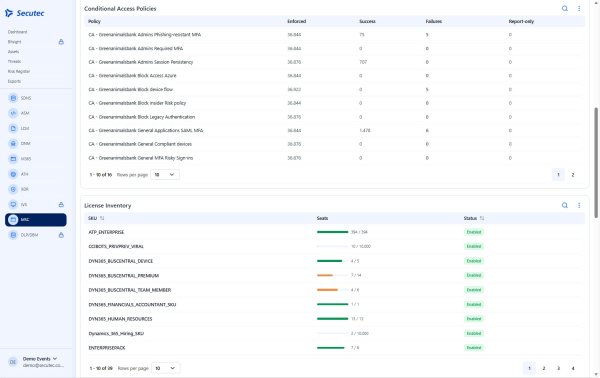Viewport: 600px width, 378px height.
Task: Click the Dynamics_365_Hiring_SKU row
Action: point(334,333)
